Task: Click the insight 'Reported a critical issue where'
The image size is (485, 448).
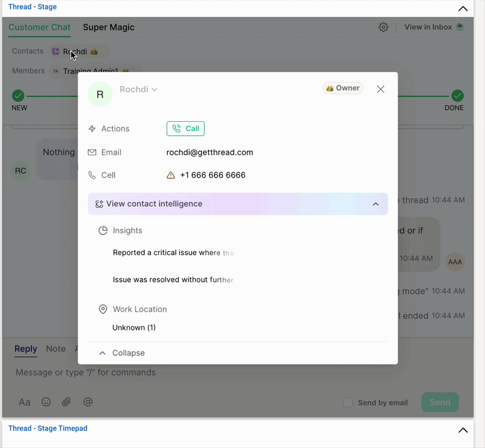Action: 173,253
